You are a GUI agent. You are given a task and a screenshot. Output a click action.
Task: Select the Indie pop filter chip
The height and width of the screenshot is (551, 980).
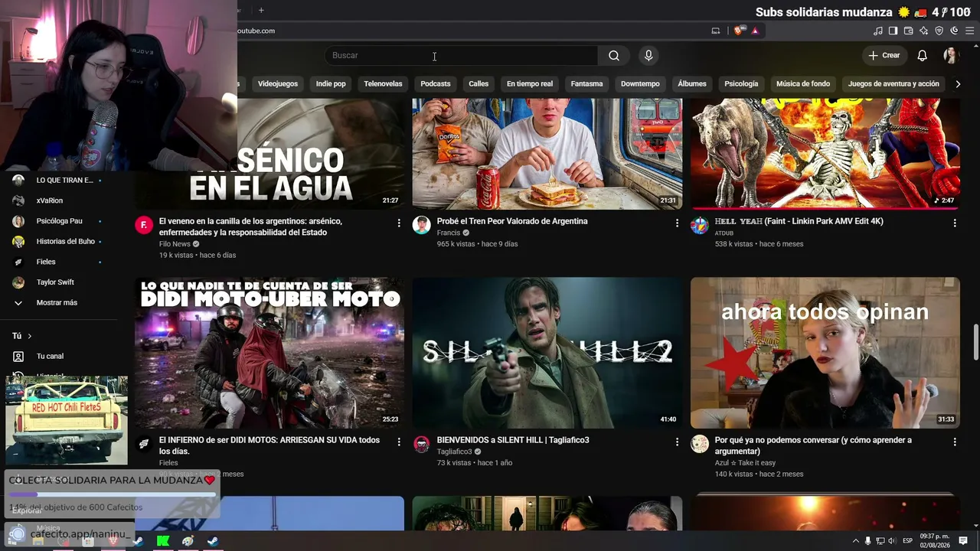pos(331,84)
